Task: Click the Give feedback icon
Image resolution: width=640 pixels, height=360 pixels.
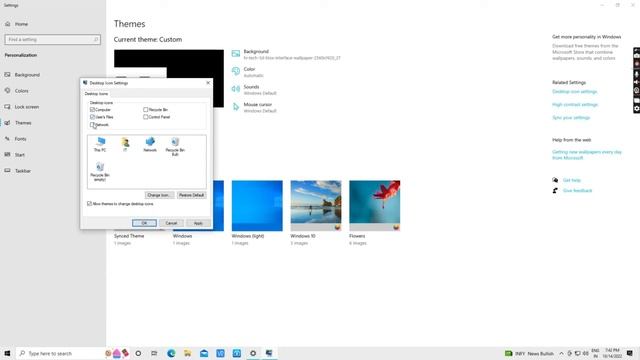Action: (x=555, y=191)
